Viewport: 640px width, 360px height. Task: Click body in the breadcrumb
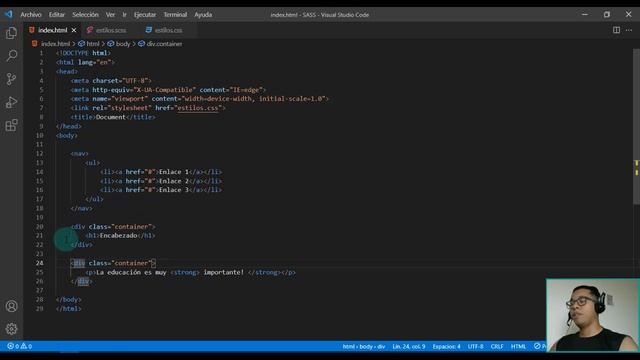[x=123, y=44]
